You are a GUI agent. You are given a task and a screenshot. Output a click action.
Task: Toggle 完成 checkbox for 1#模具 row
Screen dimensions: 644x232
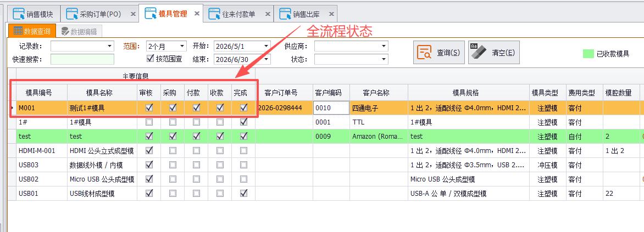[x=244, y=122]
